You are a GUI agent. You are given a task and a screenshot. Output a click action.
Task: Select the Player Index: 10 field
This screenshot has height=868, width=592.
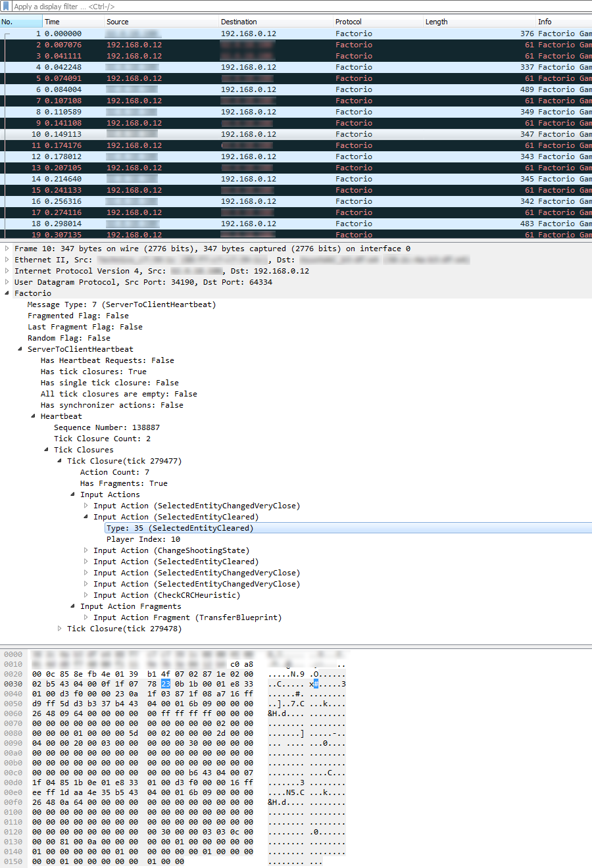pos(143,539)
